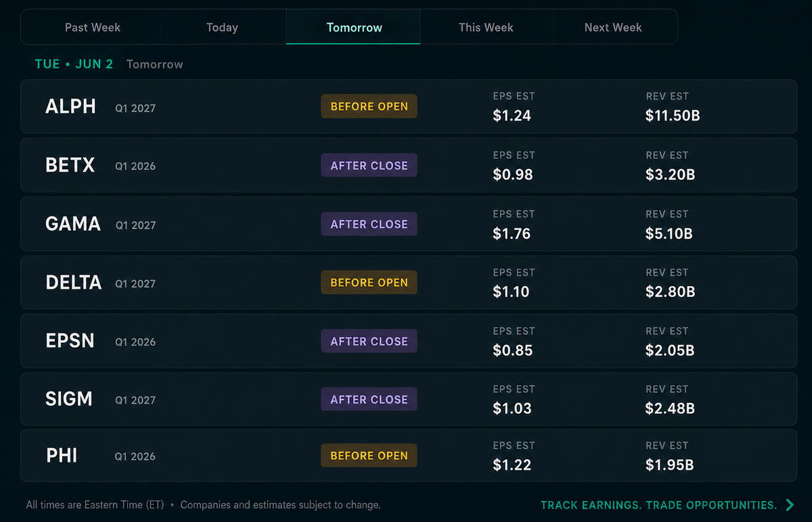This screenshot has height=522, width=812.
Task: Click the $1.95B revenue estimate
Action: tap(669, 465)
